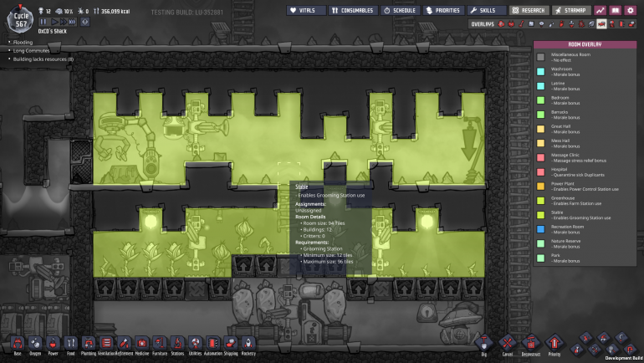Click the Greenhouse legend entry text
Viewport: 644px width, 363px height.
click(x=575, y=201)
